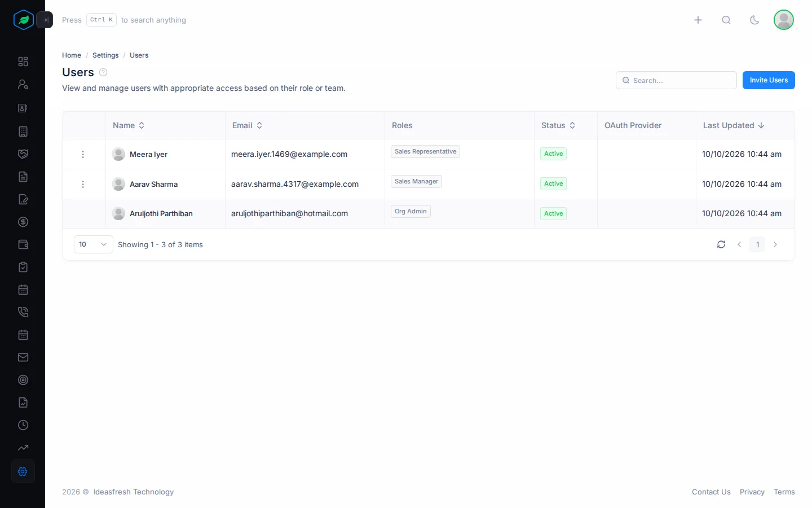Open the envelope mail icon in sidebar
The width and height of the screenshot is (812, 508).
pyautogui.click(x=23, y=357)
